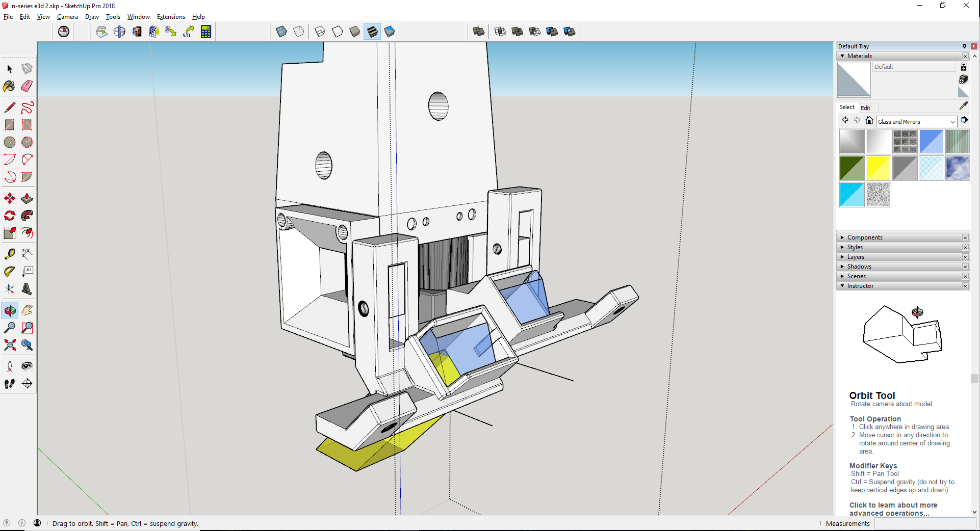Choose the Freehand drawing tool

click(27, 108)
